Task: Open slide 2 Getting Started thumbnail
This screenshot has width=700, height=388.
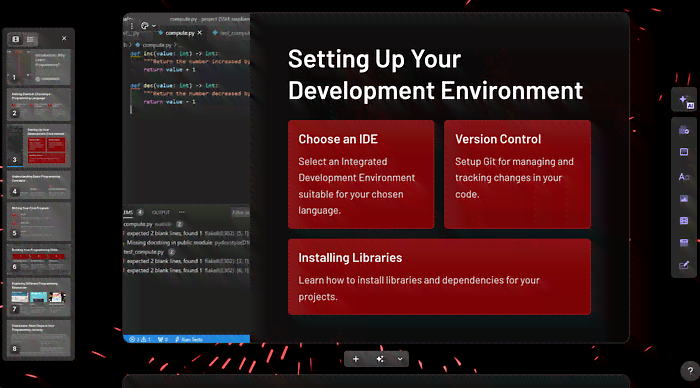Action: pos(39,104)
